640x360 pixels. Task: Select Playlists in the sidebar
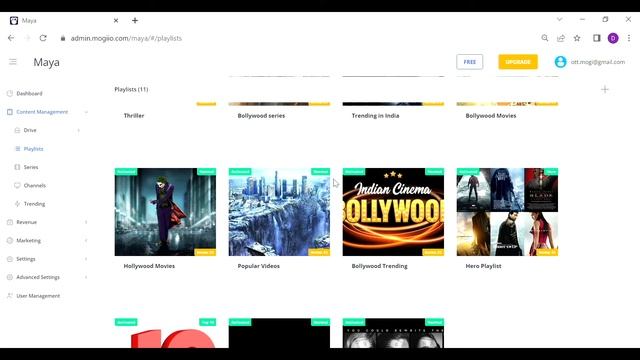pos(33,149)
